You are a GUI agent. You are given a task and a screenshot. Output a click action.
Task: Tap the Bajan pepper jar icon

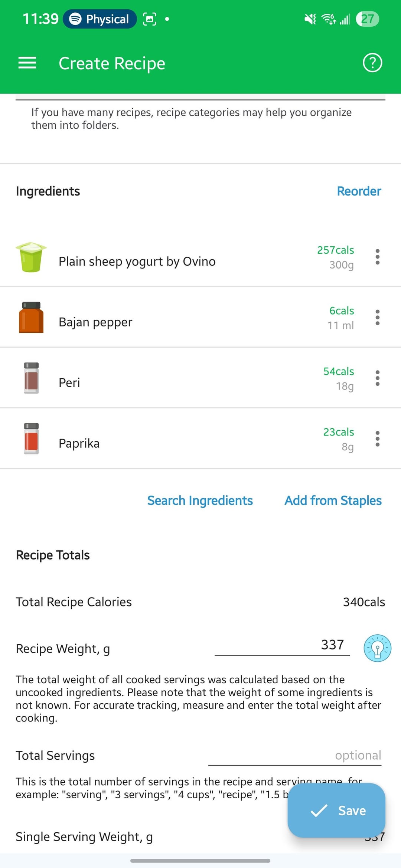31,318
